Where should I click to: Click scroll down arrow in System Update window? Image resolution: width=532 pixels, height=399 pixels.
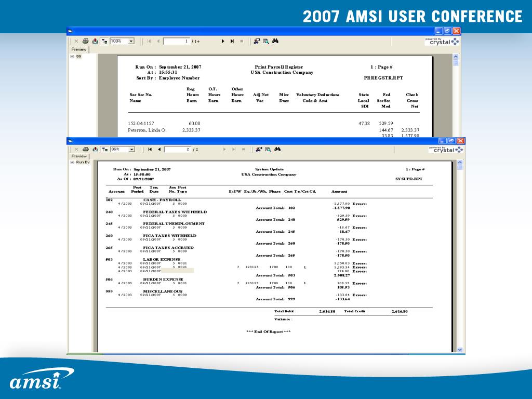tap(460, 350)
